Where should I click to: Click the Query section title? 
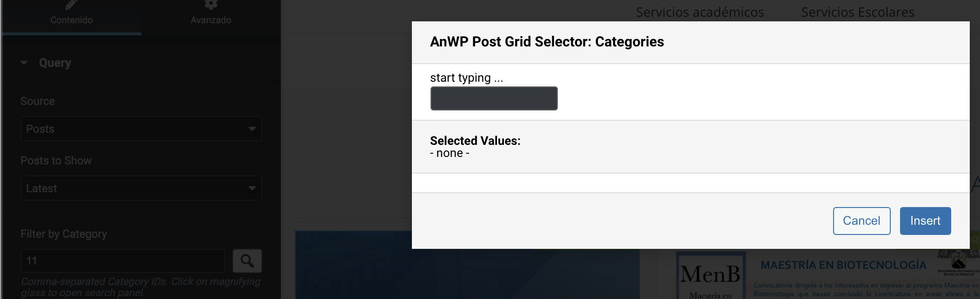point(55,63)
